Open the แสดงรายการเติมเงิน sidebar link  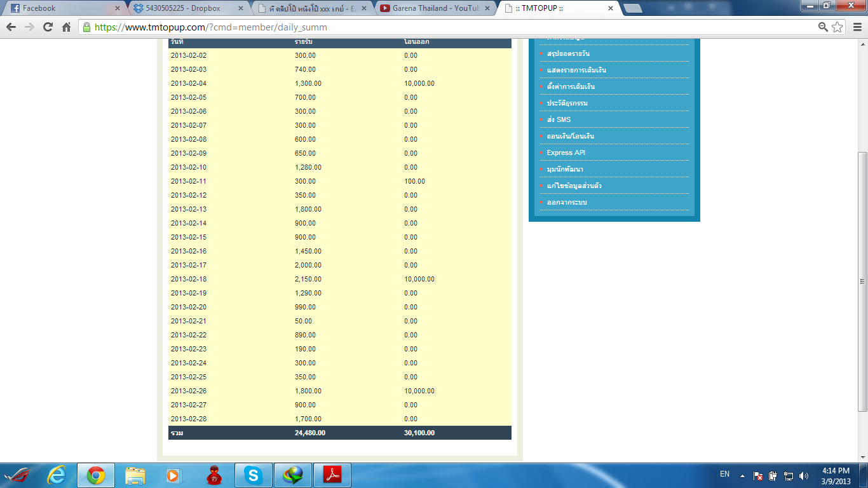pyautogui.click(x=576, y=70)
